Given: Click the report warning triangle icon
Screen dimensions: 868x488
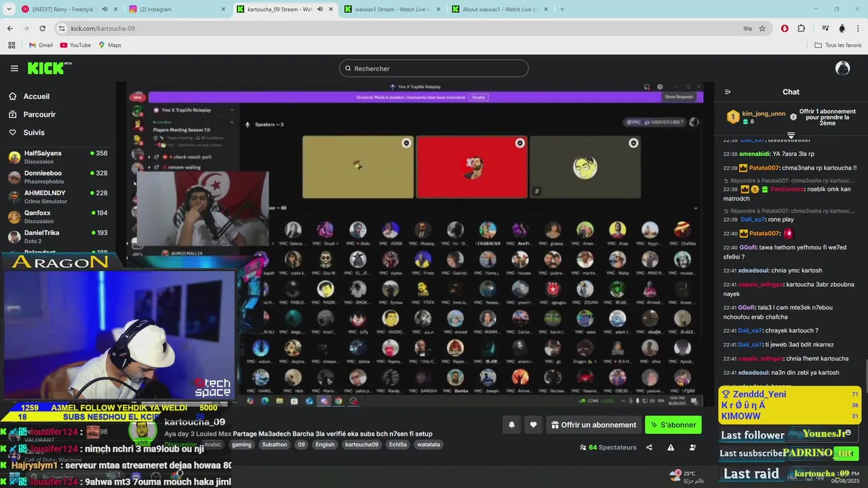Looking at the screenshot, I should click(671, 447).
